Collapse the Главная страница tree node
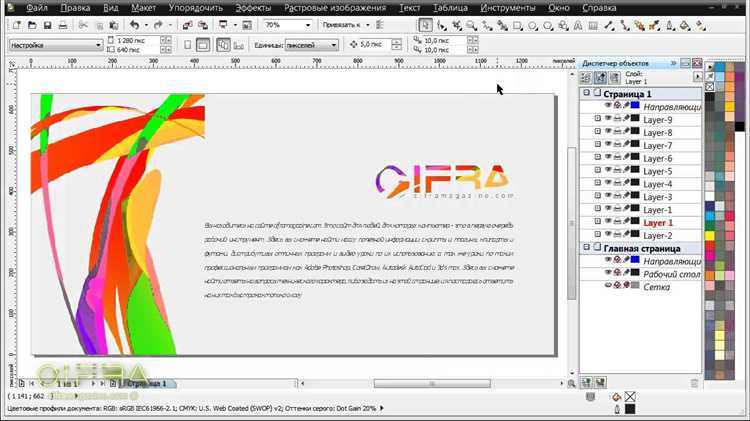The image size is (750, 421). [x=586, y=247]
